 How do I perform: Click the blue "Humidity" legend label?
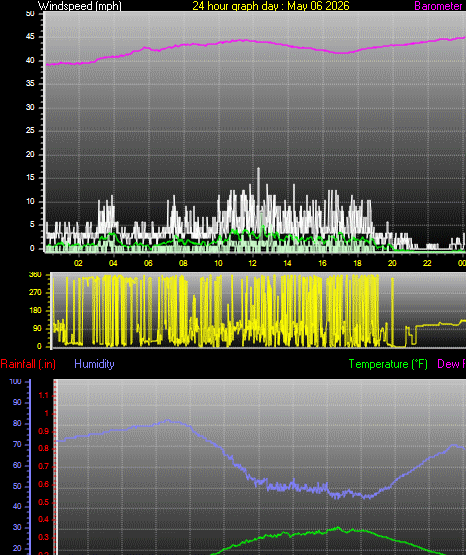94,364
